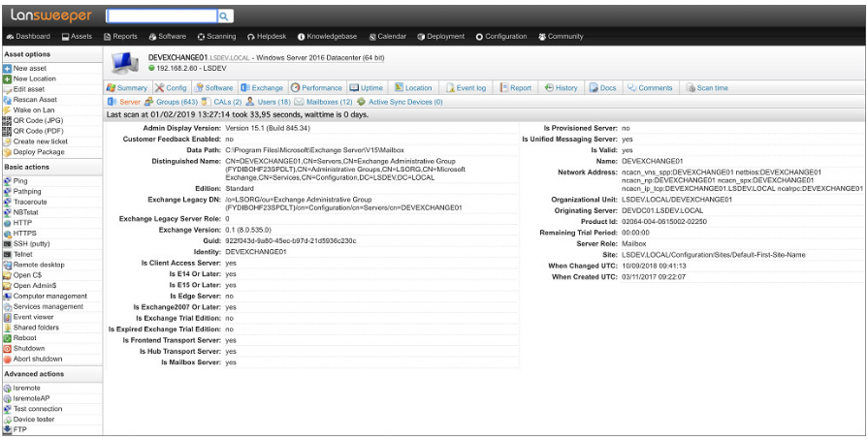Select the Mailboxes (12) sub-tab

click(x=323, y=103)
